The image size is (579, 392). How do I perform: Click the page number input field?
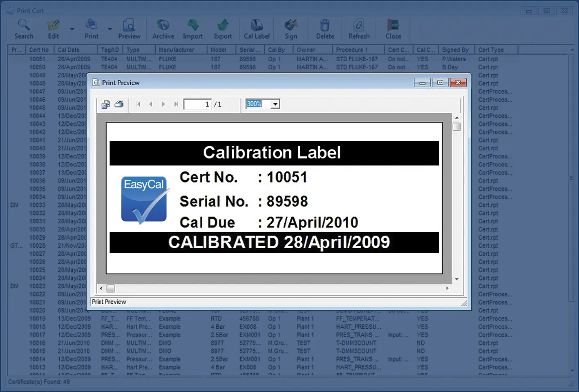(x=198, y=104)
